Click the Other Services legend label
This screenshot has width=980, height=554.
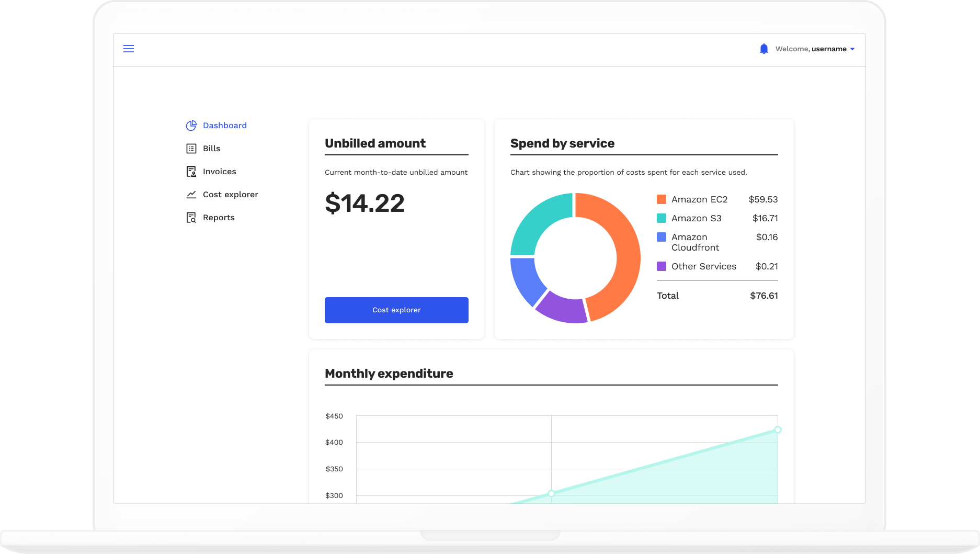click(704, 266)
